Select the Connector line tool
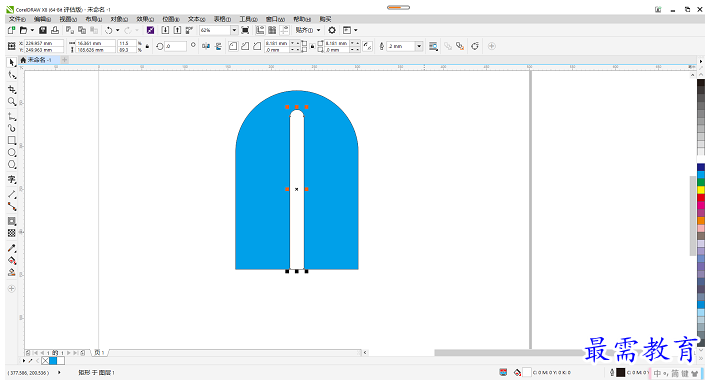 pos(12,207)
